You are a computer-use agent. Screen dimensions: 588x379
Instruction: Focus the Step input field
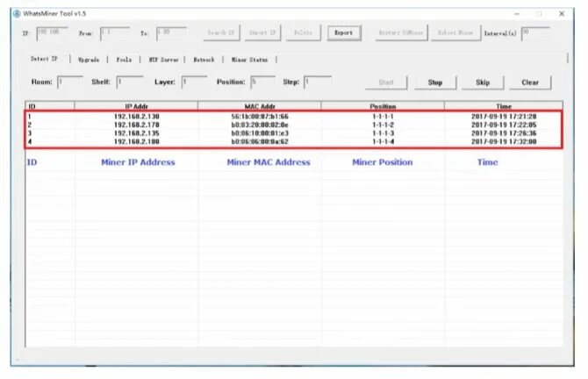coord(318,82)
